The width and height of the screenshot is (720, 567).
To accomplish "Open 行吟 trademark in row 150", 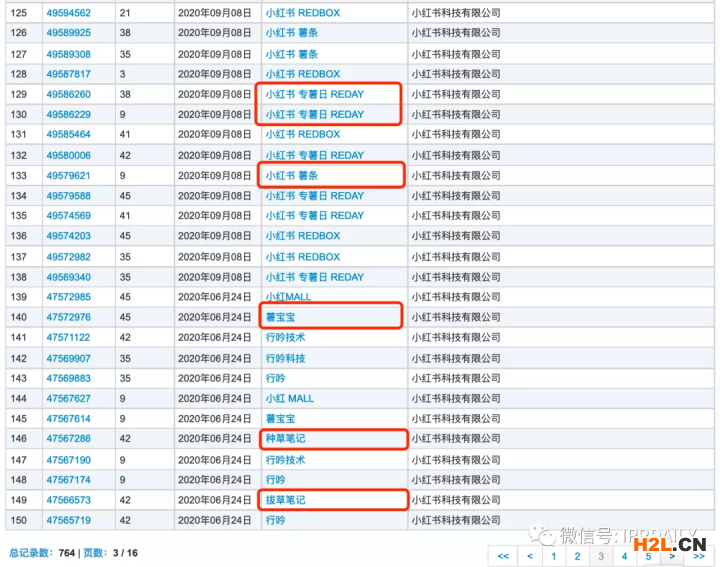I will pos(275,520).
